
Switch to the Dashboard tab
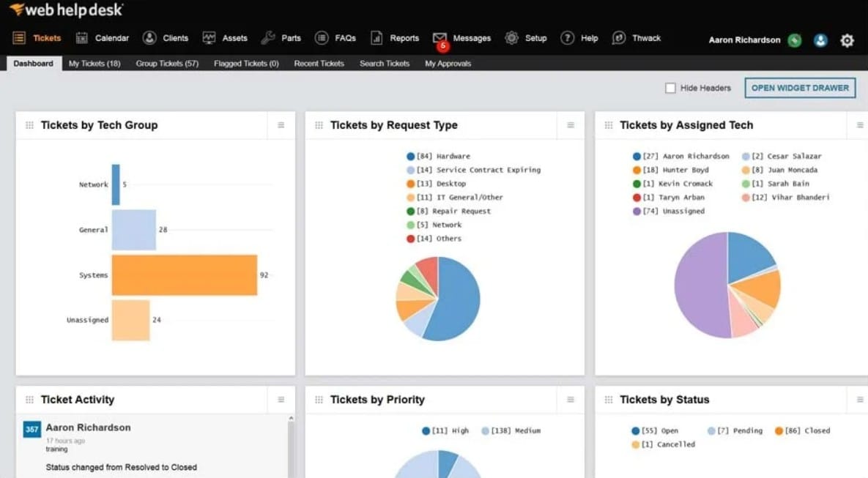click(33, 64)
